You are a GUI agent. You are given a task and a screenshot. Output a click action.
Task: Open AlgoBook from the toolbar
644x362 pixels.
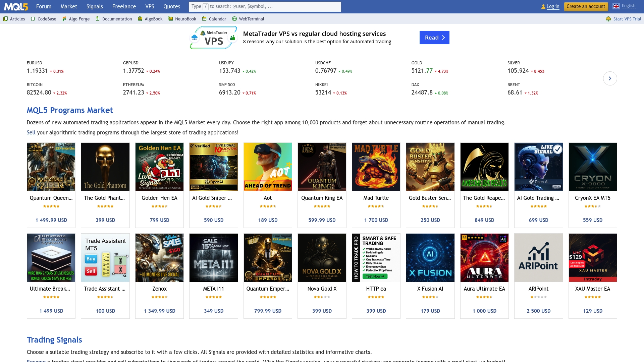140,19
